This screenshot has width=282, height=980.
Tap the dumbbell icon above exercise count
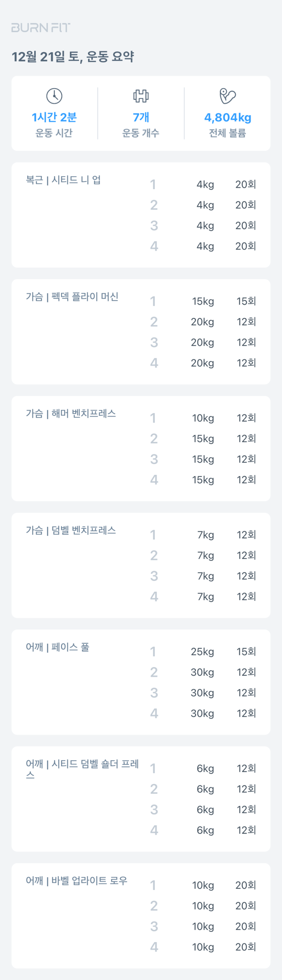click(140, 96)
